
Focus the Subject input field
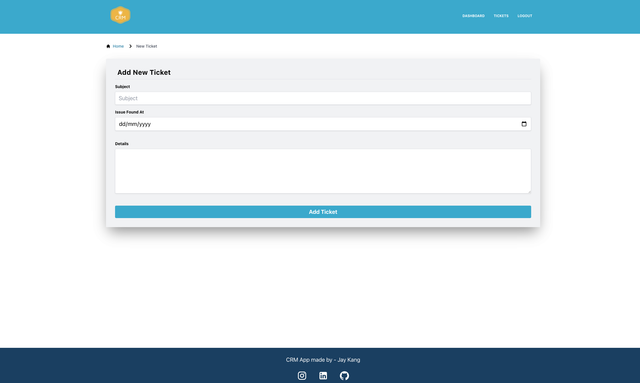323,98
